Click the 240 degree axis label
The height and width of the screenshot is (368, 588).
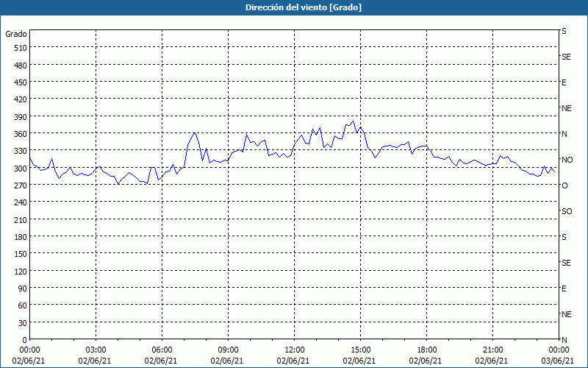pyautogui.click(x=21, y=203)
